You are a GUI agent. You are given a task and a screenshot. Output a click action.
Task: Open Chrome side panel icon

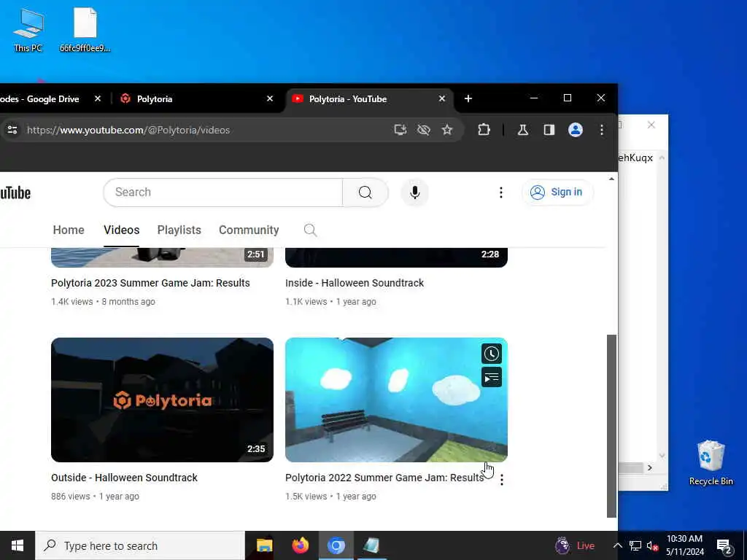coord(549,130)
